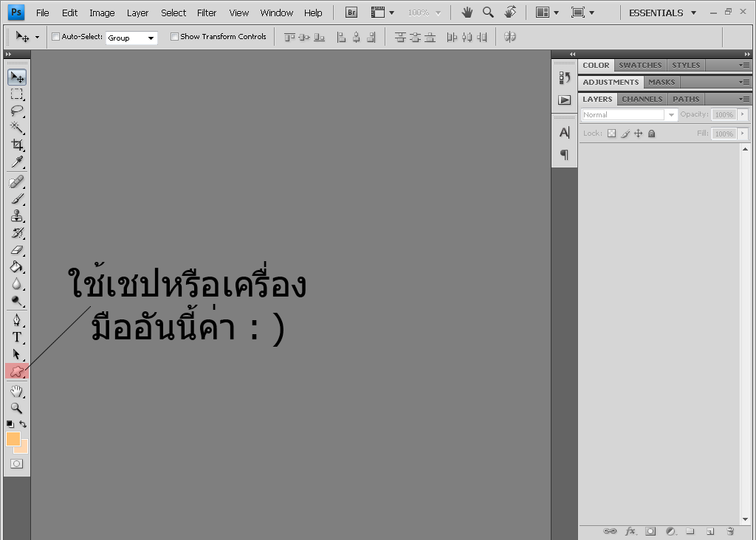Open the Essentials workspace dropdown

click(x=662, y=13)
